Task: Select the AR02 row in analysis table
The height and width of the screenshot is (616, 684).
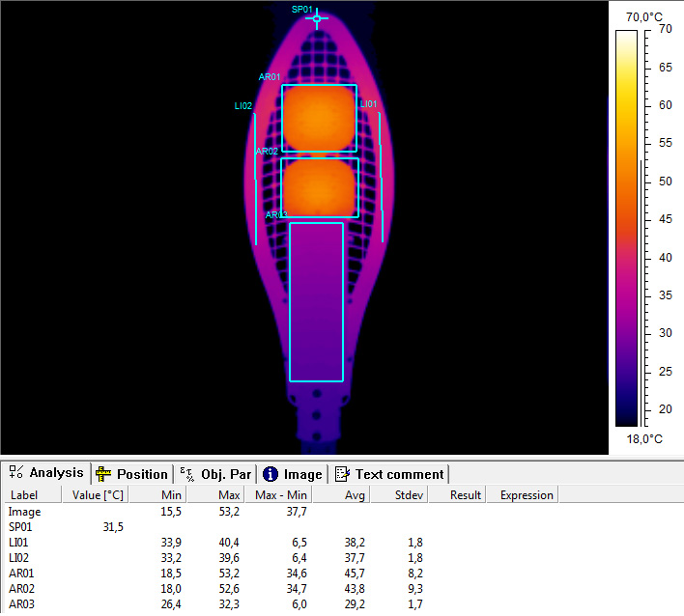Action: [22, 588]
